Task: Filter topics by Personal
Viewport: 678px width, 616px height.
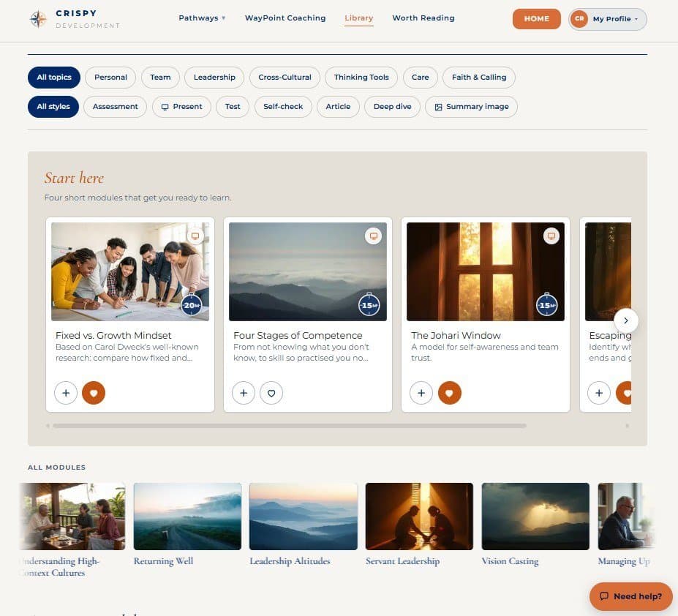Action: (x=110, y=78)
